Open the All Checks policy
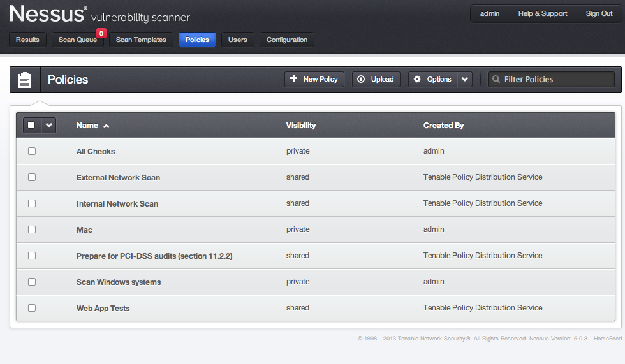This screenshot has width=625, height=364. pyautogui.click(x=96, y=151)
